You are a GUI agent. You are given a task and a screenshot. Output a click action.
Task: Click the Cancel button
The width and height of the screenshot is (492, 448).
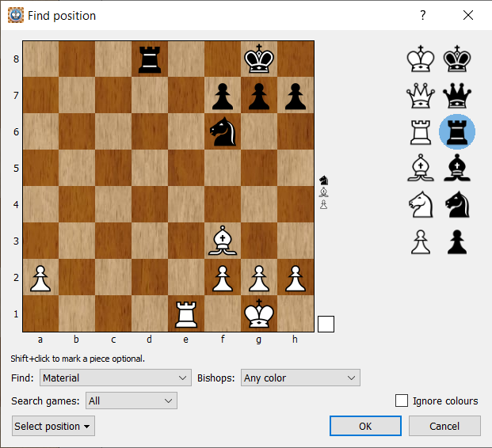[x=444, y=426]
